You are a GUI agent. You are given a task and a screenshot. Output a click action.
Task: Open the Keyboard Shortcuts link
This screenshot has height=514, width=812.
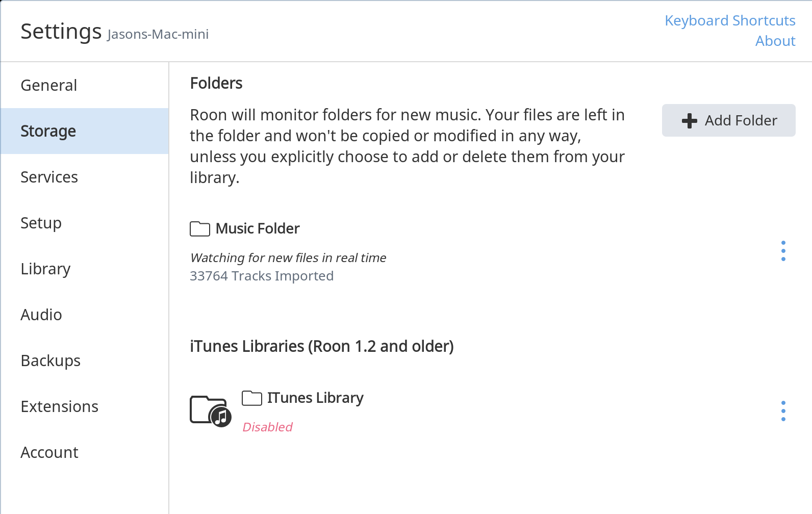pyautogui.click(x=730, y=20)
